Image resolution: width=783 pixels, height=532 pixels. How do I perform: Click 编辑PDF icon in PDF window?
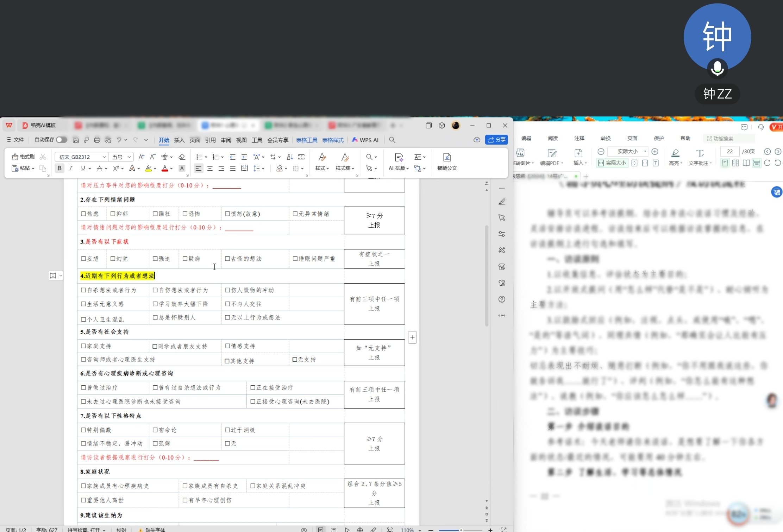[x=552, y=157]
